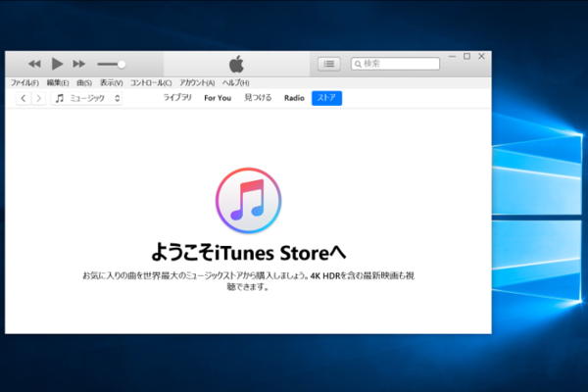Click the ようこそiTunes Storeへ heading
The image size is (588, 392).
[x=248, y=253]
